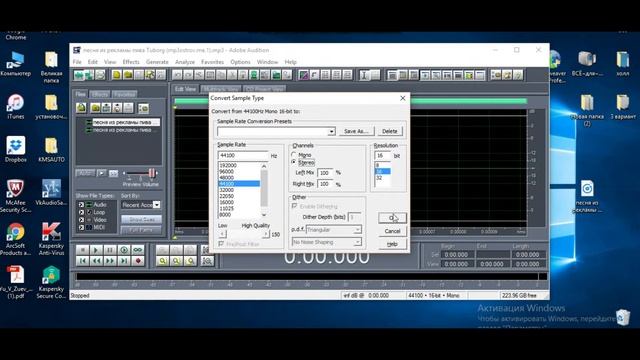The image size is (640, 360).
Task: Click the Fast Forward transport button
Action: pyautogui.click(x=110, y=261)
